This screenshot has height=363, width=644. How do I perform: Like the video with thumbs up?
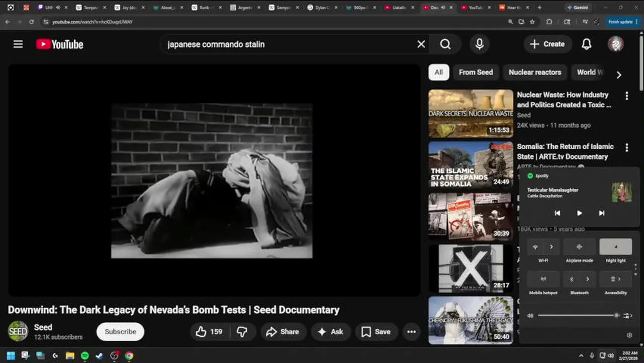tap(210, 332)
